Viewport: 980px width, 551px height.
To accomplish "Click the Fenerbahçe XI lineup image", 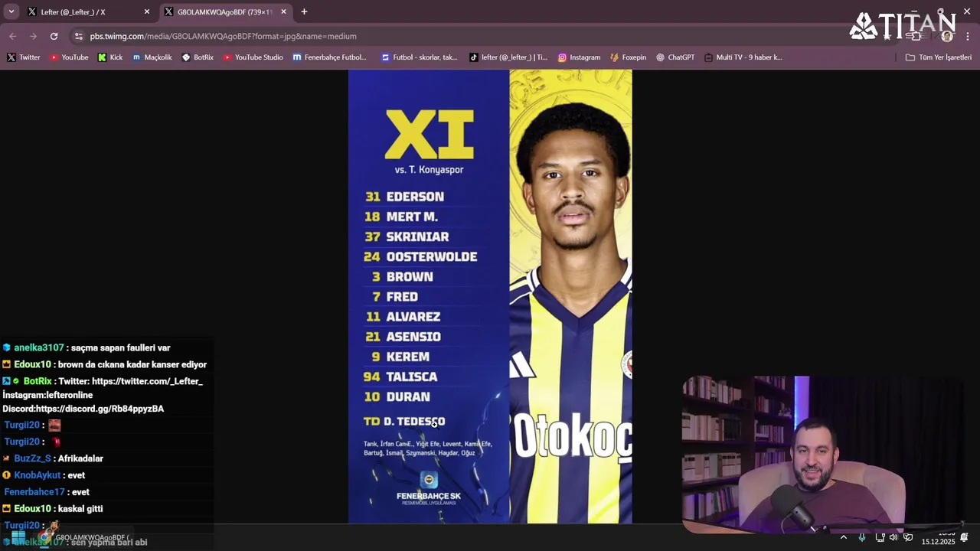I will [x=490, y=297].
